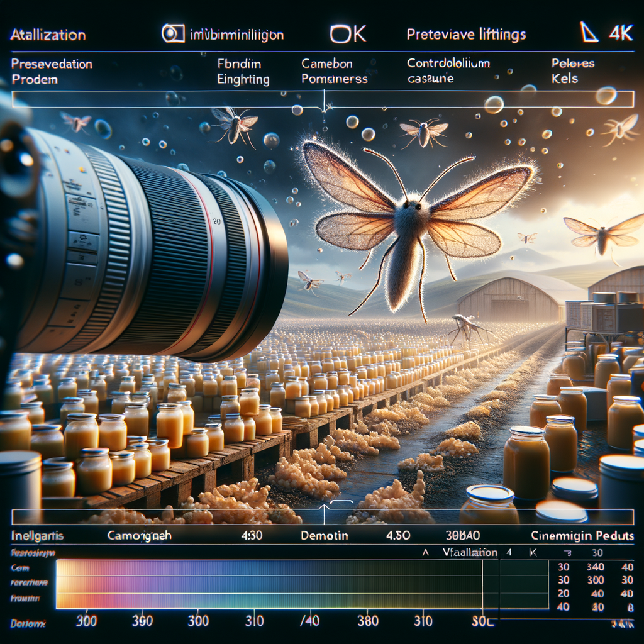Select the Camebon Pomsinerss option
The width and height of the screenshot is (644, 644).
click(x=335, y=71)
